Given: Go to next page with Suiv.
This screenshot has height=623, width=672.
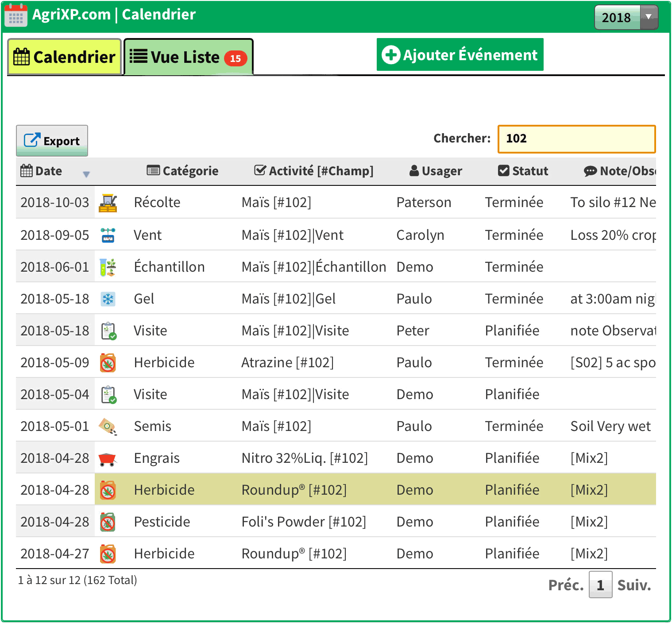Looking at the screenshot, I should pyautogui.click(x=633, y=585).
